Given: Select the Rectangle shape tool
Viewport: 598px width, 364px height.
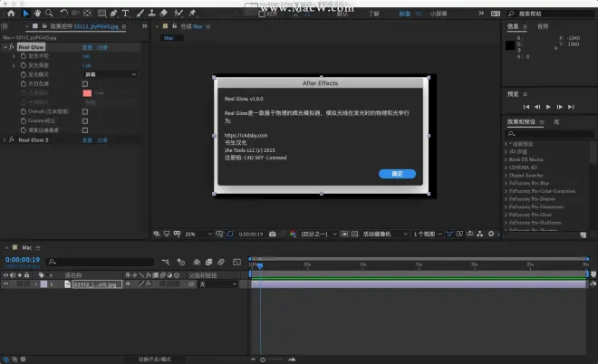Looking at the screenshot, I should pyautogui.click(x=101, y=14).
